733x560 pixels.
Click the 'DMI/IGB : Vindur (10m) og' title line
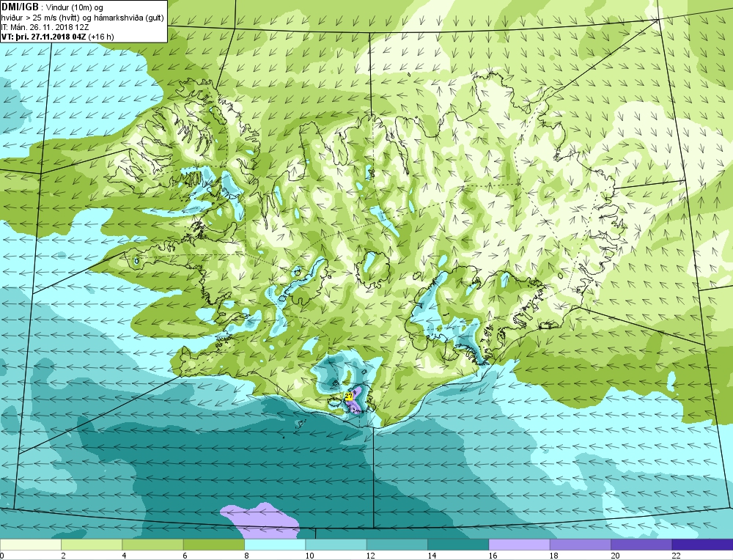(52, 7)
